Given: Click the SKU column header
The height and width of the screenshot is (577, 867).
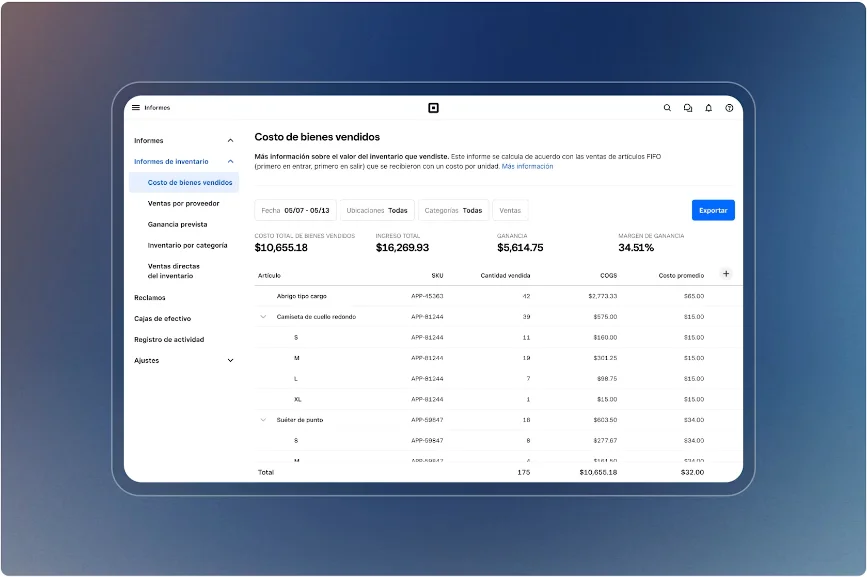Looking at the screenshot, I should point(437,275).
